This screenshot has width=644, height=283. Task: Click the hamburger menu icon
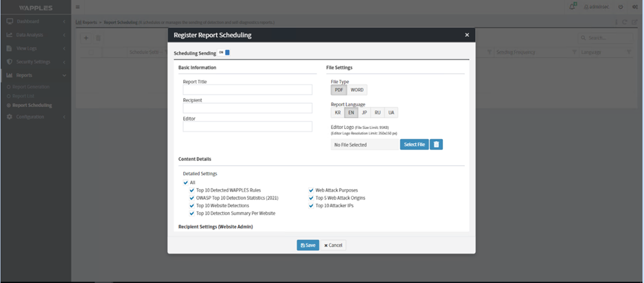coord(77,6)
